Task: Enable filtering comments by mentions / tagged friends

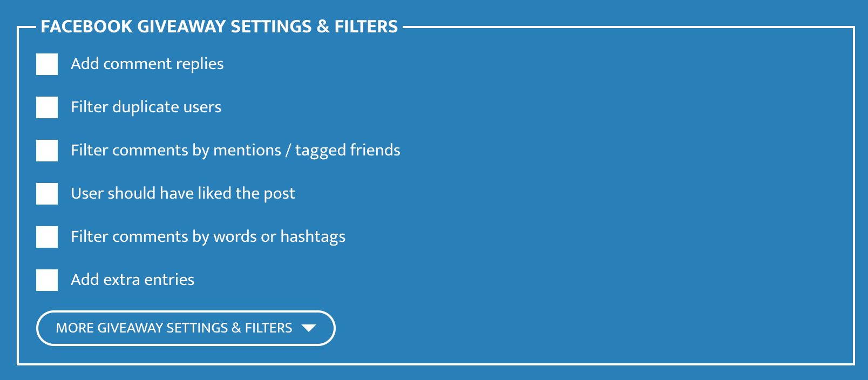Action: click(46, 150)
